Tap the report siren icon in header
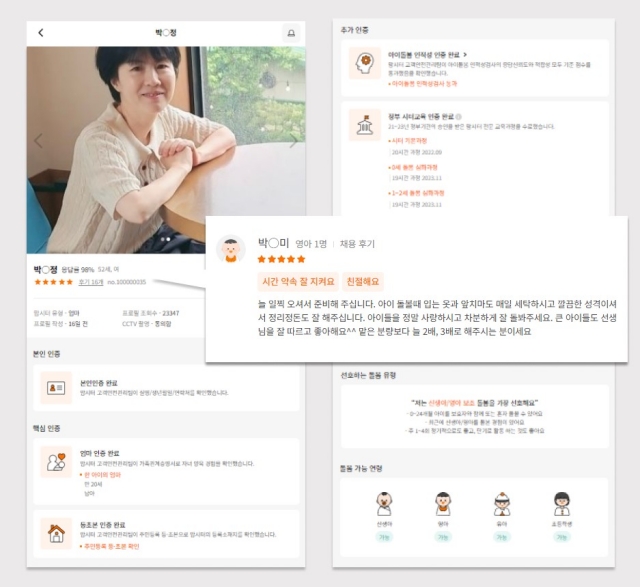The image size is (640, 587). (x=291, y=33)
